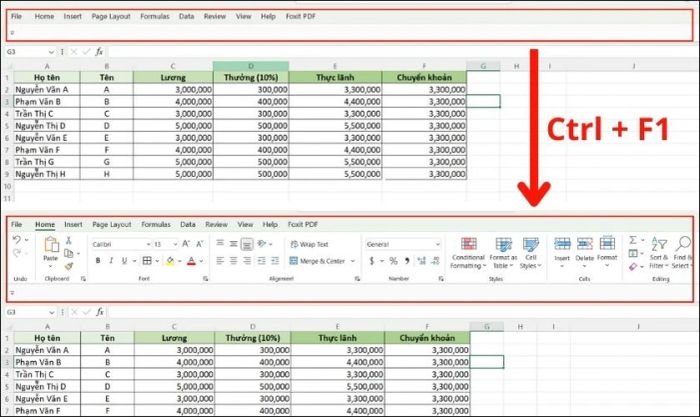Open the Insert tab in collapsed-ribbon window
The image size is (700, 417).
(72, 17)
